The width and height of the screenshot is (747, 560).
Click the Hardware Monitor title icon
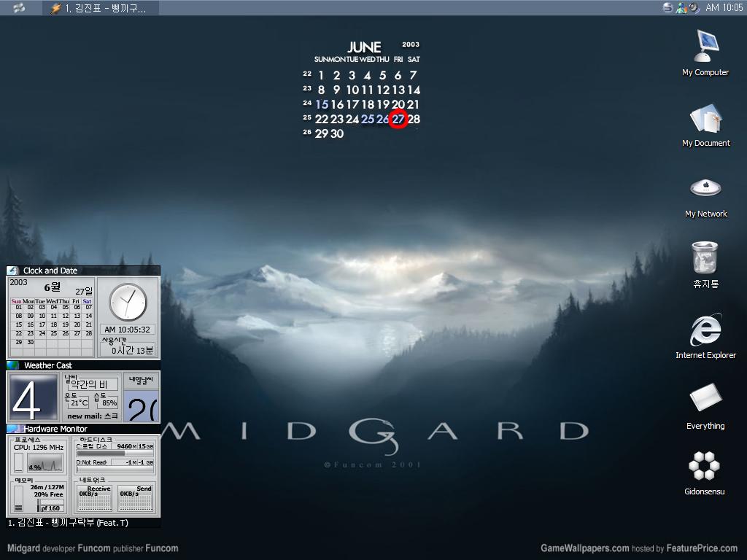click(x=13, y=429)
